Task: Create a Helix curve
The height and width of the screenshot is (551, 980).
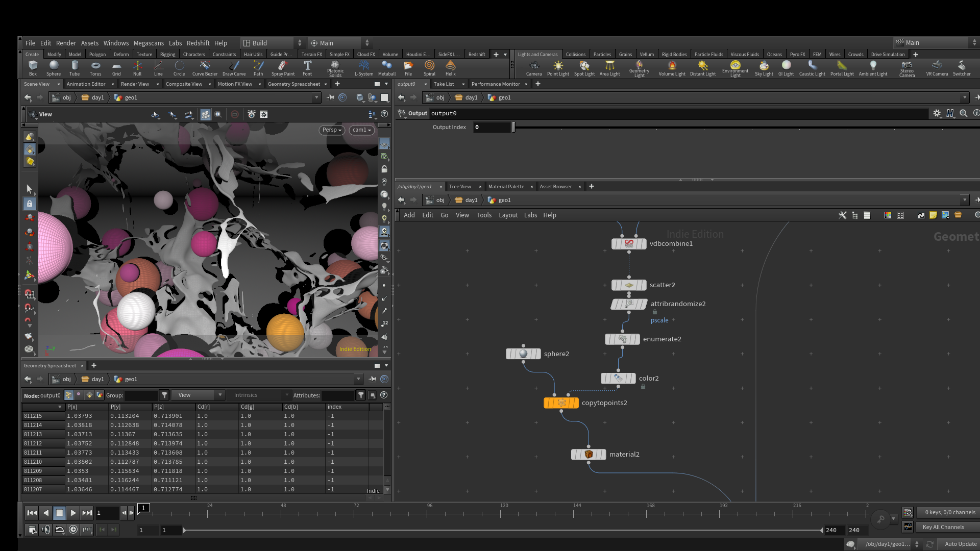Action: (x=450, y=68)
